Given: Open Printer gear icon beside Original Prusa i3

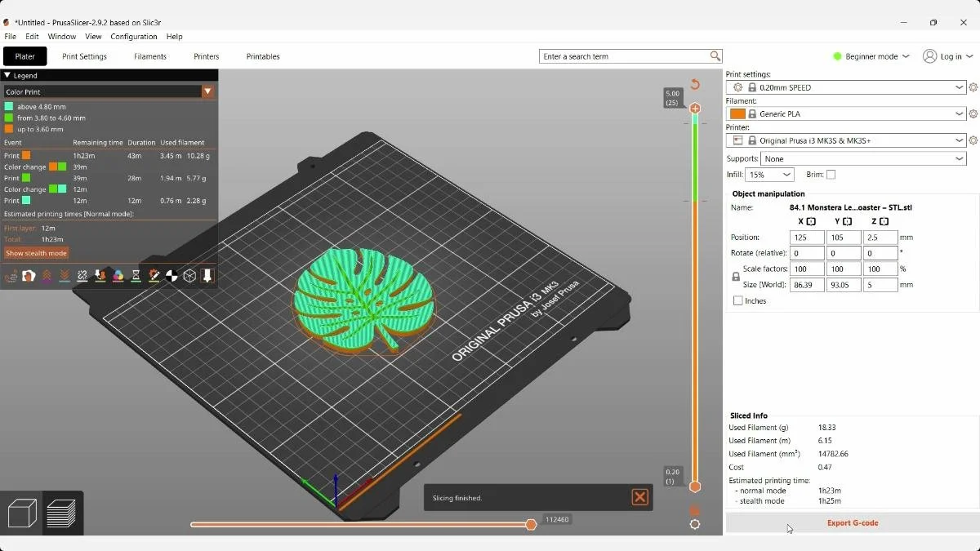Looking at the screenshot, I should [x=973, y=140].
